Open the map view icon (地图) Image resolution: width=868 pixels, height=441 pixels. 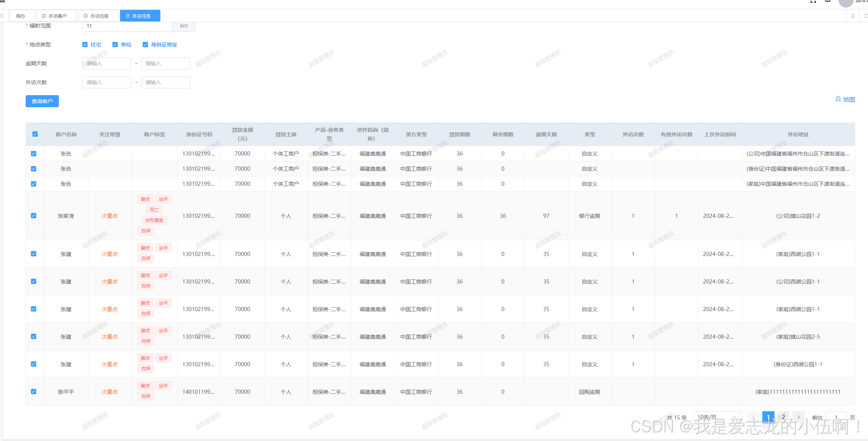point(838,99)
